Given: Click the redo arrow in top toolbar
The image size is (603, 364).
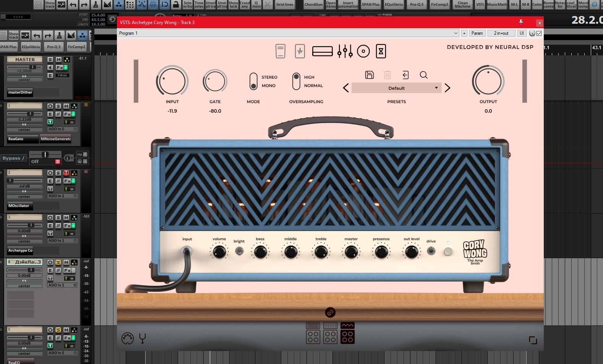Looking at the screenshot, I should click(x=84, y=5).
